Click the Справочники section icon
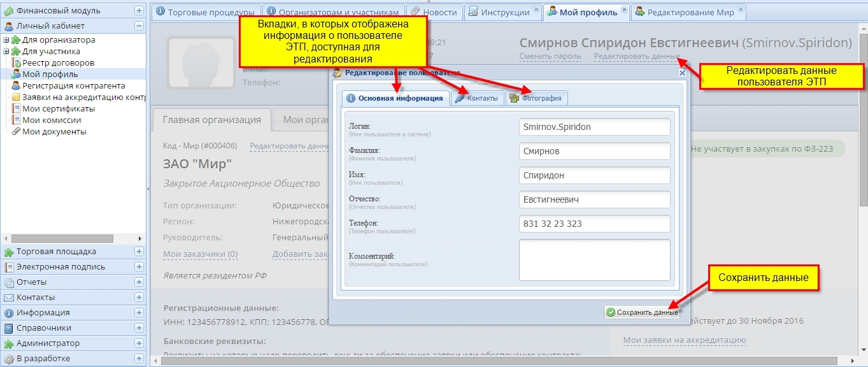The width and height of the screenshot is (868, 367). [9, 328]
